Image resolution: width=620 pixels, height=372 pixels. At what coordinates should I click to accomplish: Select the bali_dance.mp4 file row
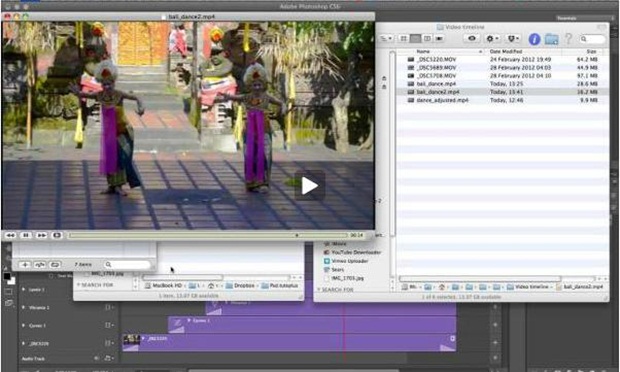pyautogui.click(x=502, y=84)
